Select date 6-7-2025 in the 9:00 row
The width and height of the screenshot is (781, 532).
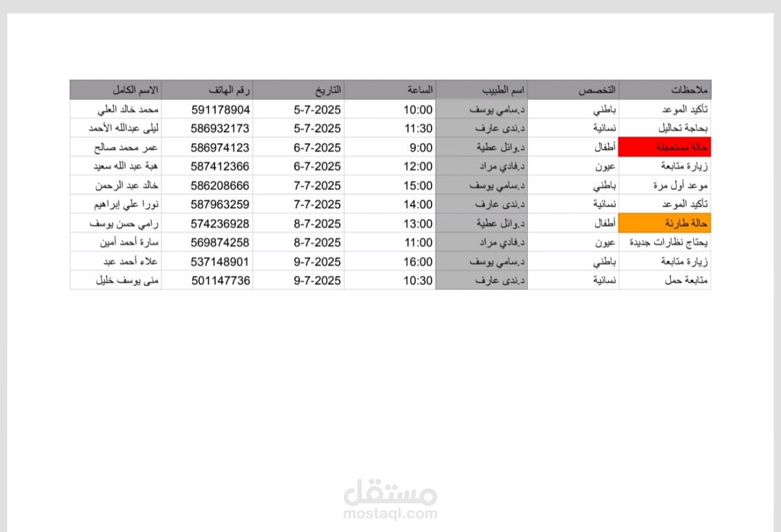pos(318,148)
